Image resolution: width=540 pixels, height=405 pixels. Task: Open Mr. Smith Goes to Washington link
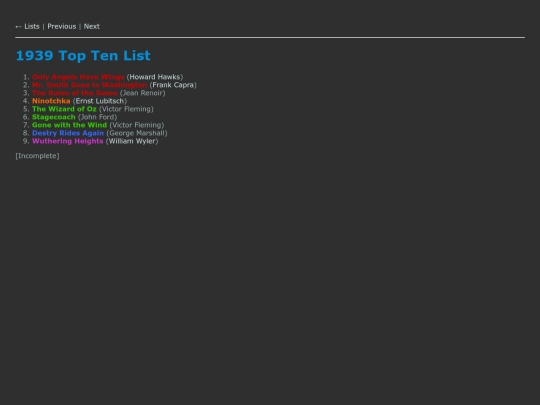pyautogui.click(x=90, y=85)
